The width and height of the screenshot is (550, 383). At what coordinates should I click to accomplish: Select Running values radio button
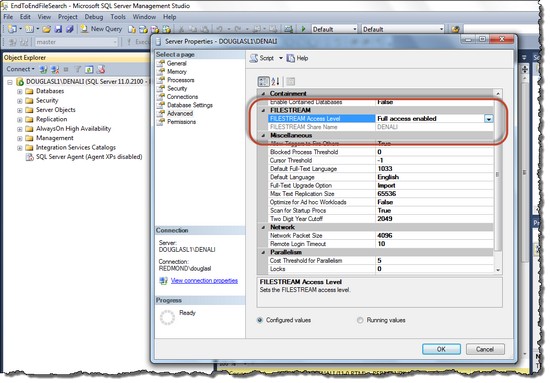[x=360, y=320]
